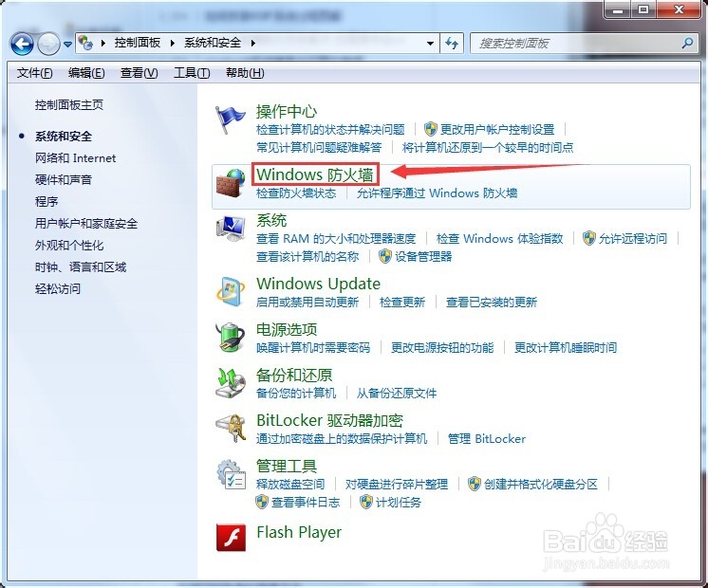Click the greyed forward arrow button
This screenshot has width=708, height=588.
click(x=48, y=44)
